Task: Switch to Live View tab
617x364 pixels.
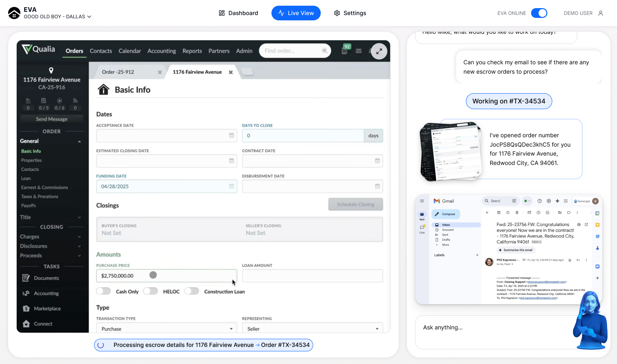Action: 296,13
